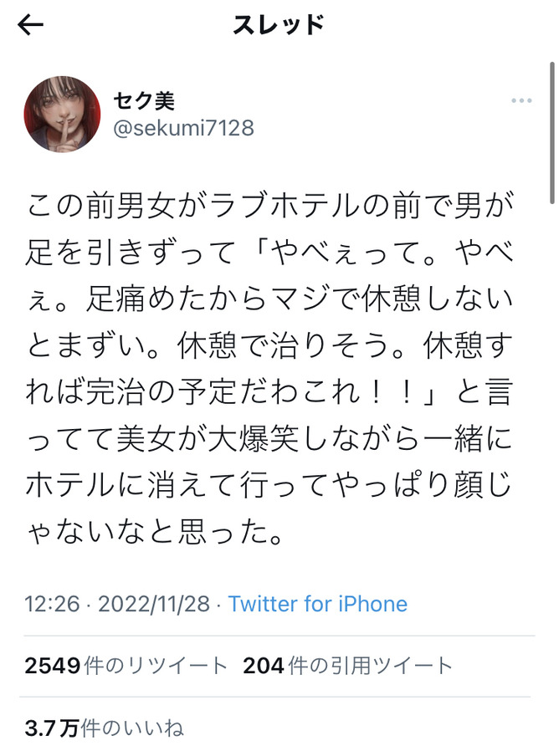
Task: Click the Twitter for iPhone source link
Action: [x=318, y=604]
